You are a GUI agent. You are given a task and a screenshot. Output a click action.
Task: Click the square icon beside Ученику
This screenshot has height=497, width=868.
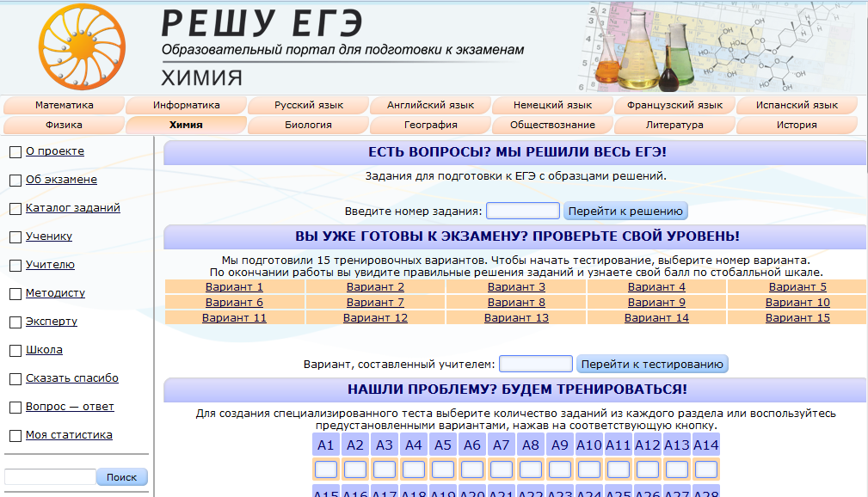click(15, 237)
